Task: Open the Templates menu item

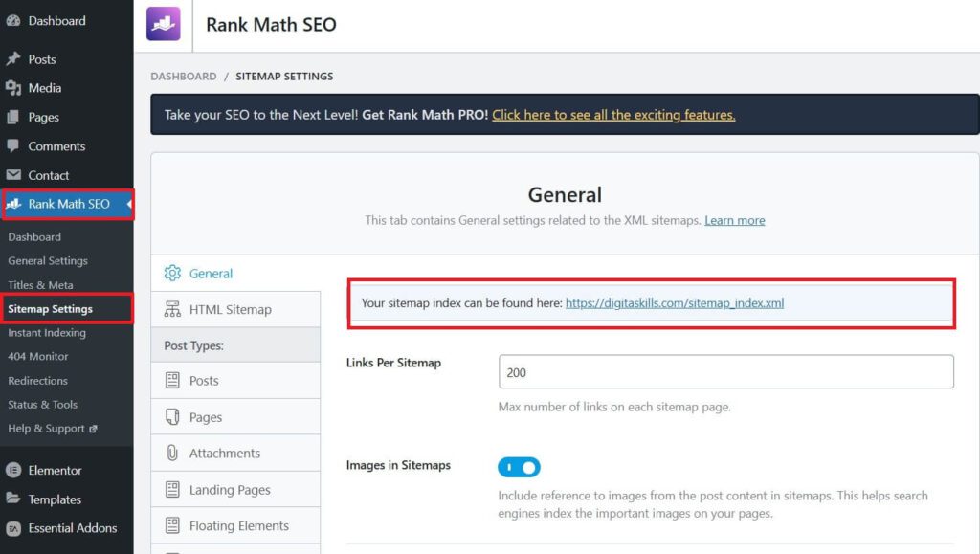Action: (55, 499)
